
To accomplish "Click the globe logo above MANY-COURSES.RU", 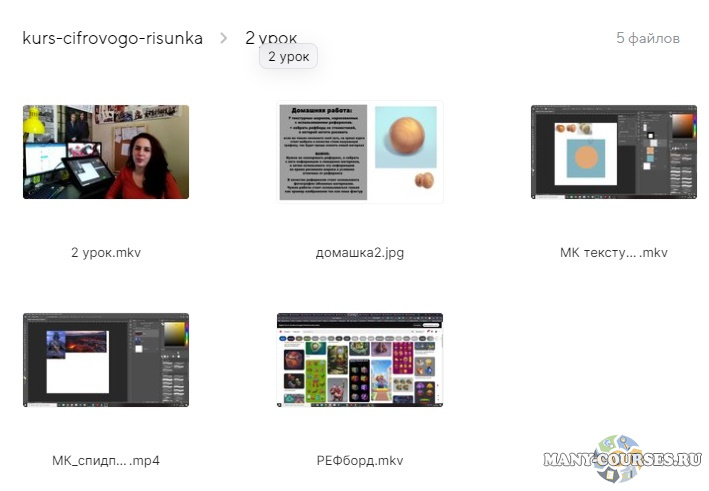I will (620, 452).
